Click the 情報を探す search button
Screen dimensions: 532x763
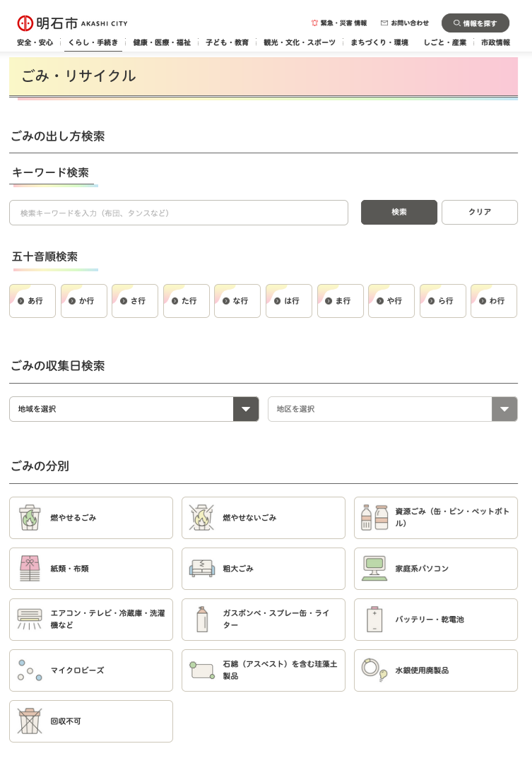(475, 23)
